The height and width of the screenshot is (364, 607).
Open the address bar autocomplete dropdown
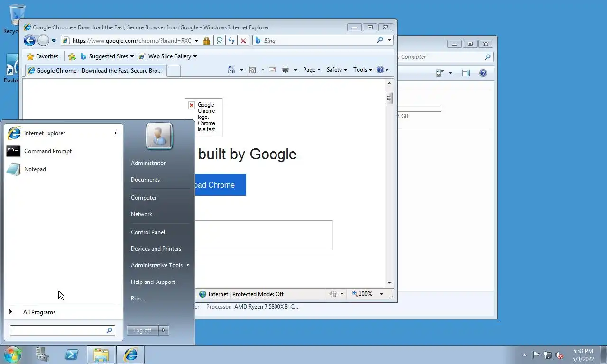click(196, 41)
